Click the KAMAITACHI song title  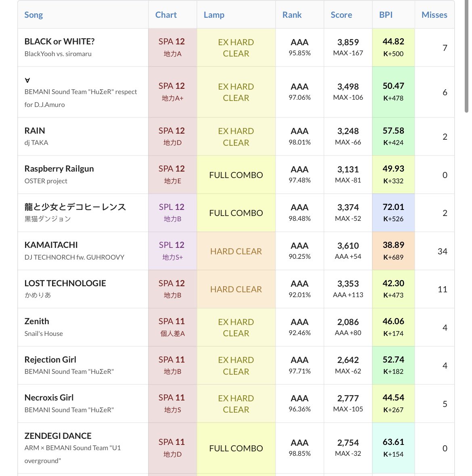click(51, 245)
